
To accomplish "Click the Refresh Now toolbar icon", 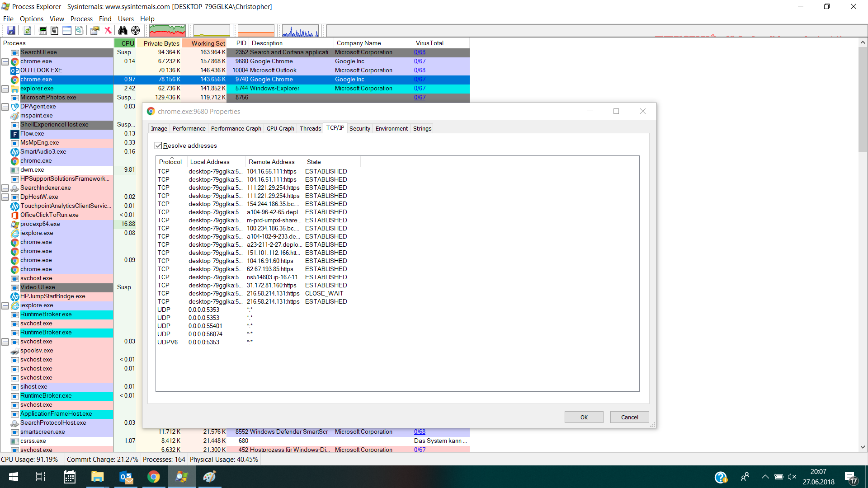I will click(x=28, y=30).
